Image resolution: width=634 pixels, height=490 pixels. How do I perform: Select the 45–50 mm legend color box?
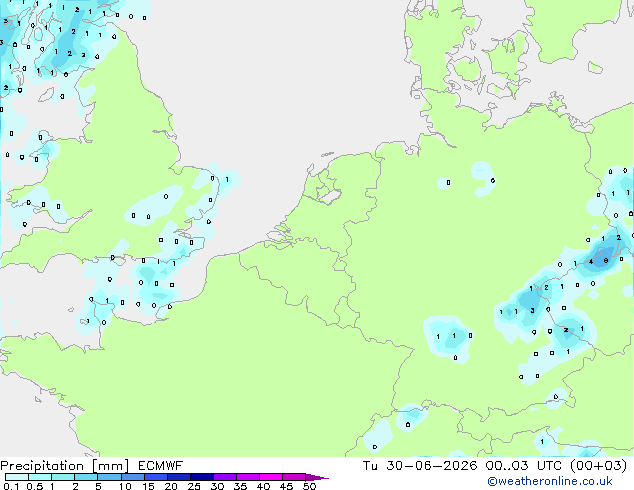(294, 477)
